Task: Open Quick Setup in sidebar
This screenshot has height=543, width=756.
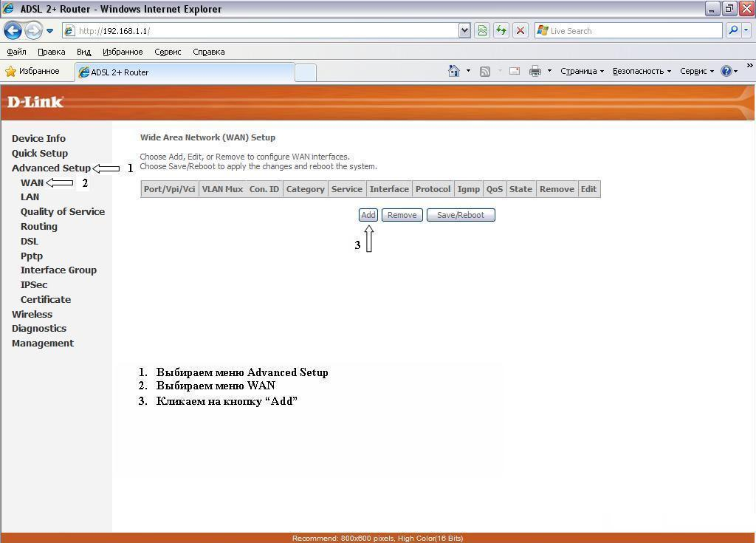Action: (x=40, y=154)
